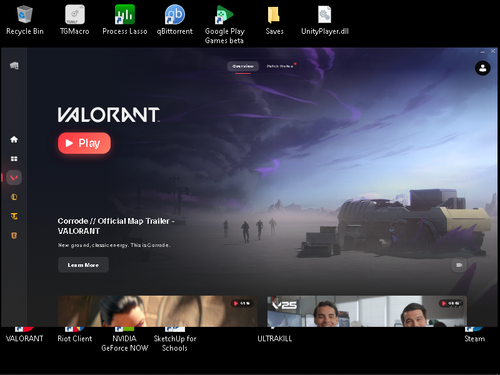Go to the Home icon in sidebar

coord(14,139)
